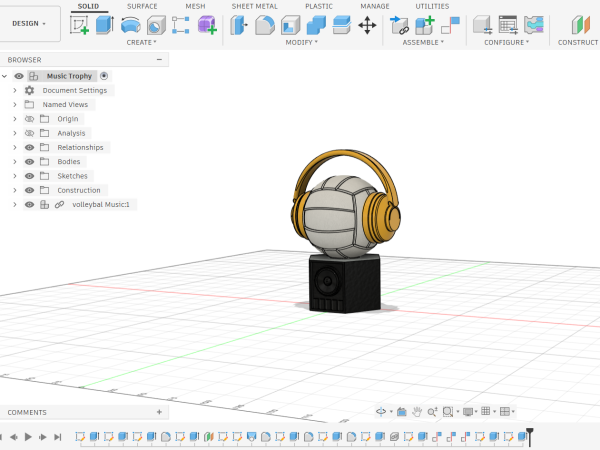Select the Rectangular Pattern tool
The height and width of the screenshot is (450, 600).
[181, 25]
